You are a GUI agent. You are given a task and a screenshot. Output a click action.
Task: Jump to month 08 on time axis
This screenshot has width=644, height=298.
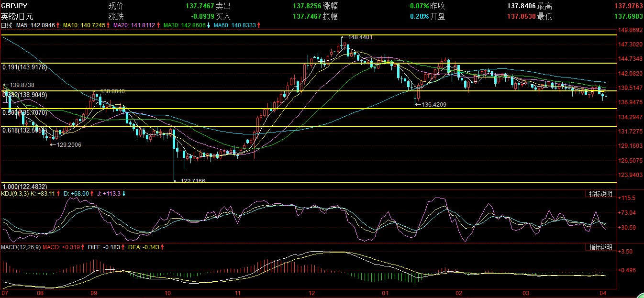(x=40, y=293)
